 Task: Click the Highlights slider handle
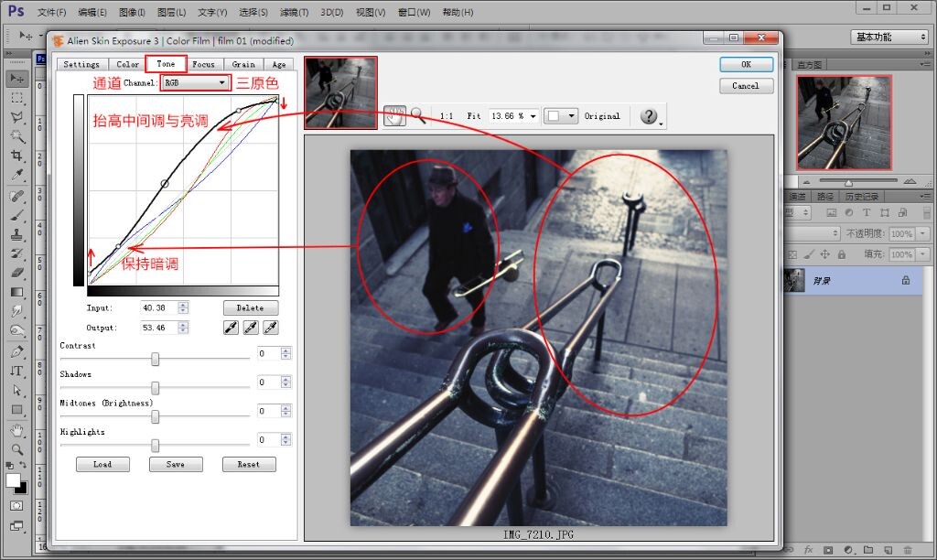pyautogui.click(x=156, y=446)
